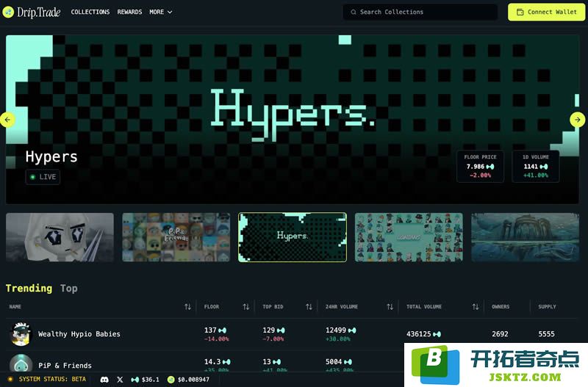Click Connect Wallet button

(x=546, y=12)
